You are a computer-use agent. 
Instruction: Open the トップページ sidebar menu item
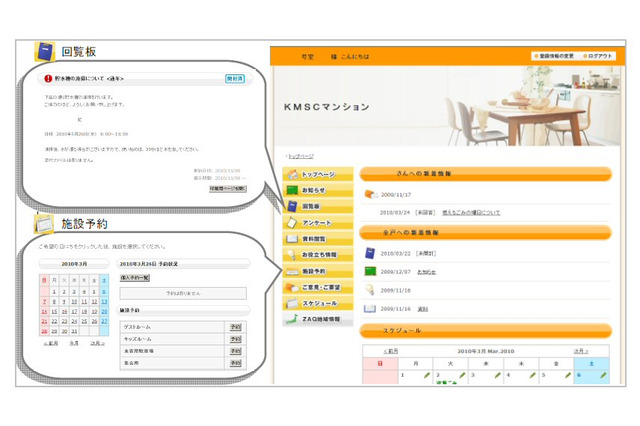[x=318, y=174]
